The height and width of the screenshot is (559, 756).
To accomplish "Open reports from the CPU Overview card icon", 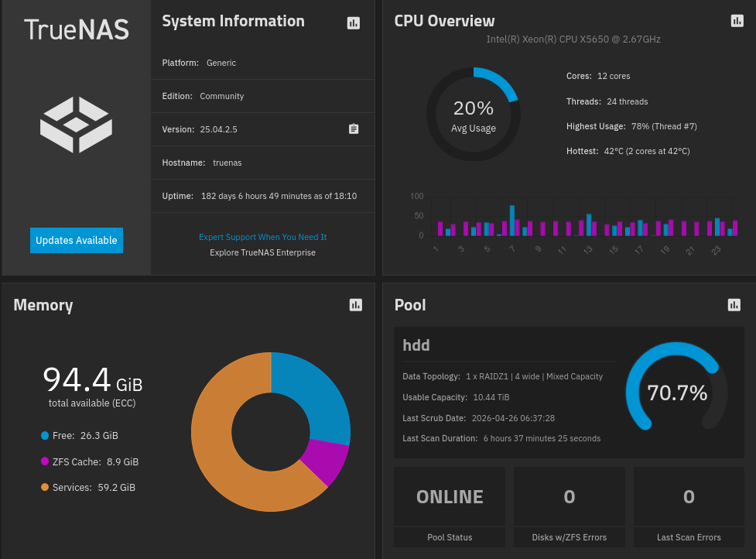I will (737, 21).
